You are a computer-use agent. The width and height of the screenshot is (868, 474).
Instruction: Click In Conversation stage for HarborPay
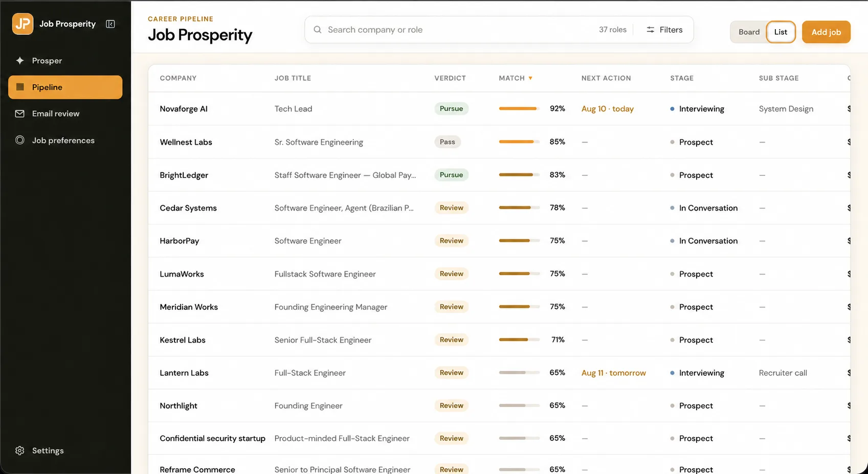(704, 241)
